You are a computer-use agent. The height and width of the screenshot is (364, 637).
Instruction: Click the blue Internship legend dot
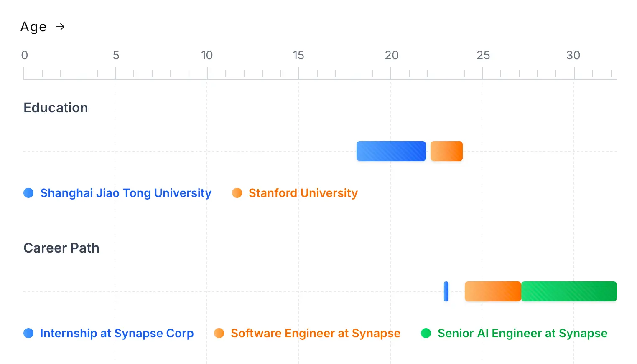pos(28,333)
